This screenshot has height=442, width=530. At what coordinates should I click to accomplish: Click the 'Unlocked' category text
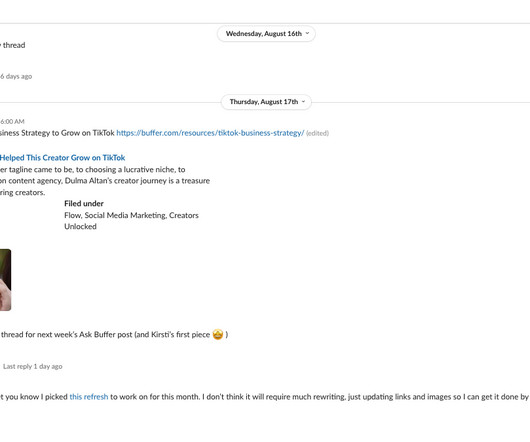point(80,227)
